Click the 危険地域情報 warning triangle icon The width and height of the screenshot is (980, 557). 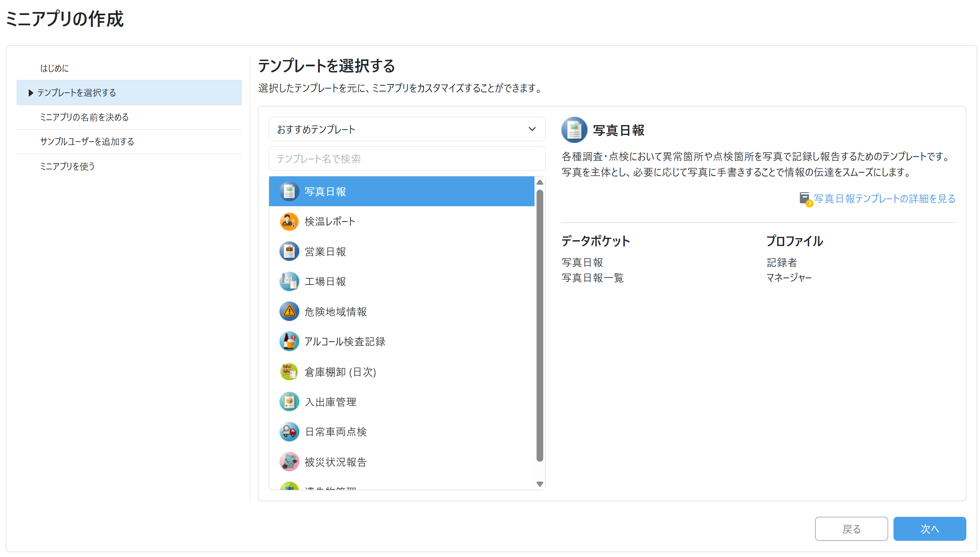tap(289, 311)
